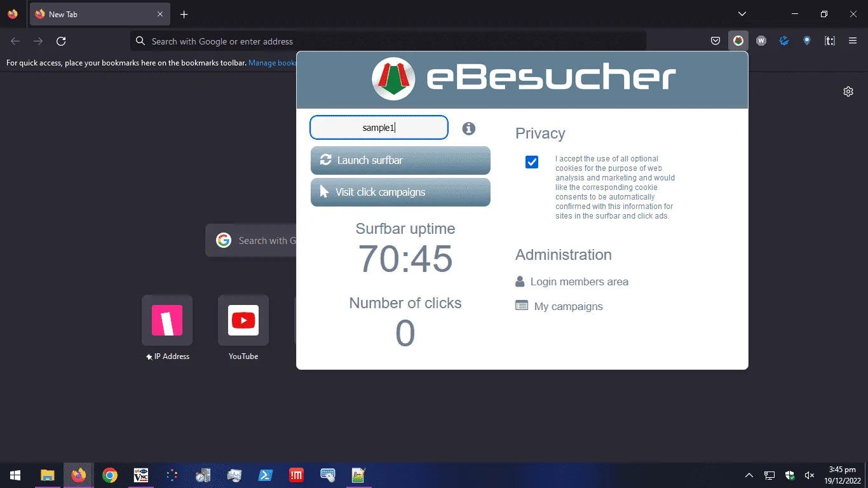Viewport: 868px width, 488px height.
Task: Show hidden system tray icons
Action: (749, 475)
